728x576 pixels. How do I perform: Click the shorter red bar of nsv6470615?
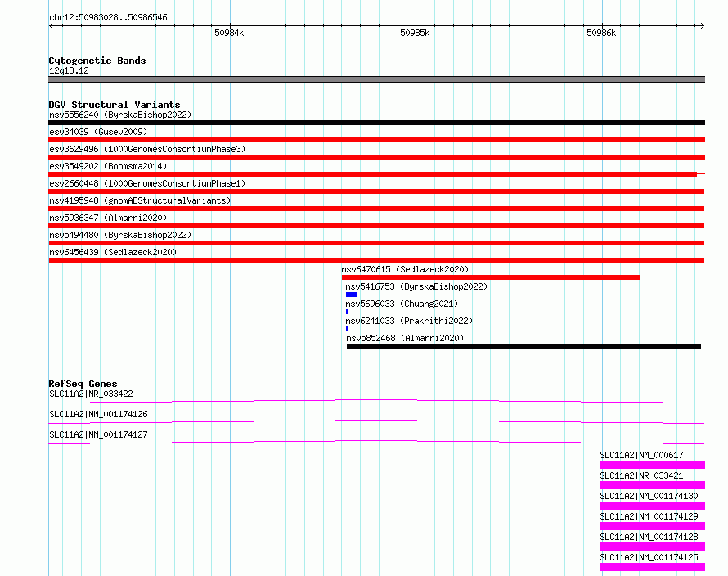(x=490, y=277)
